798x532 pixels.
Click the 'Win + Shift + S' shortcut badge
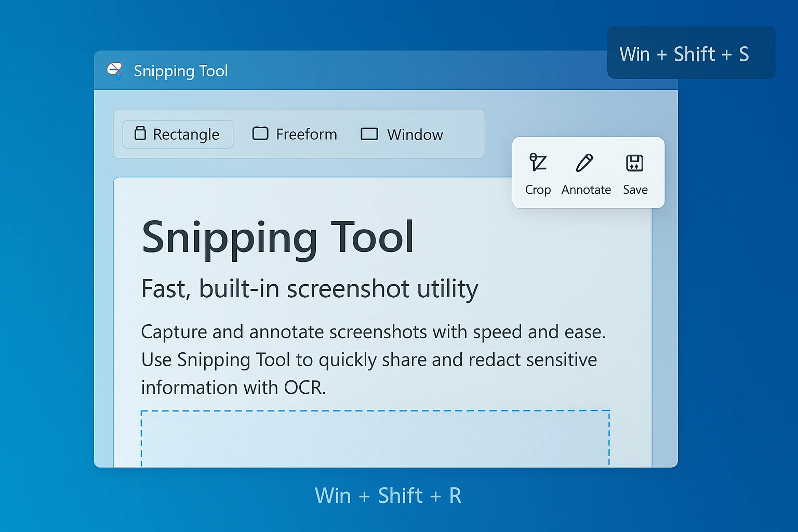click(691, 53)
